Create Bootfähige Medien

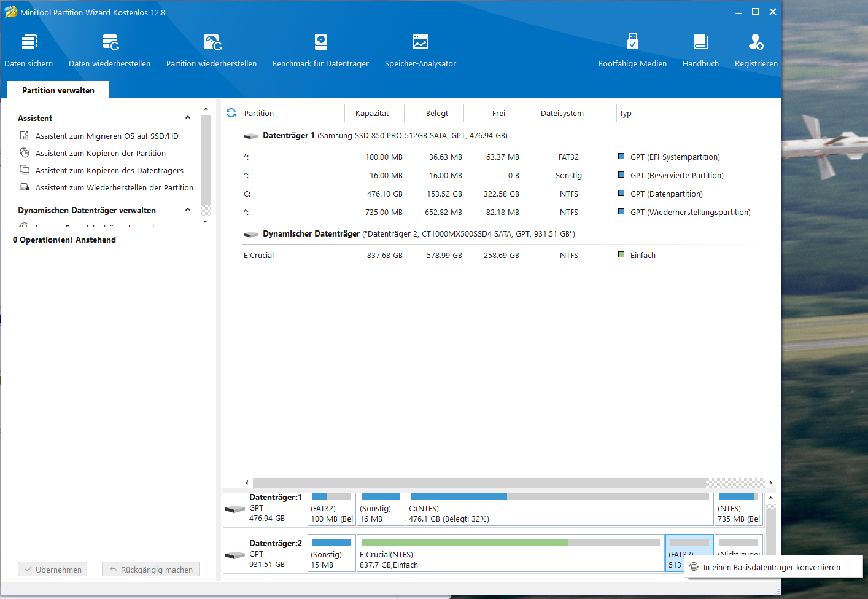pyautogui.click(x=633, y=50)
